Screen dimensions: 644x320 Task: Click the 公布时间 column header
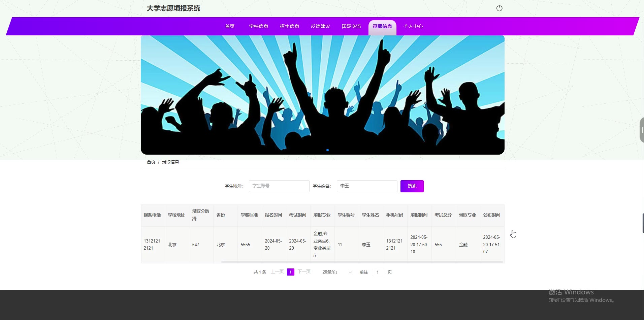pyautogui.click(x=492, y=215)
